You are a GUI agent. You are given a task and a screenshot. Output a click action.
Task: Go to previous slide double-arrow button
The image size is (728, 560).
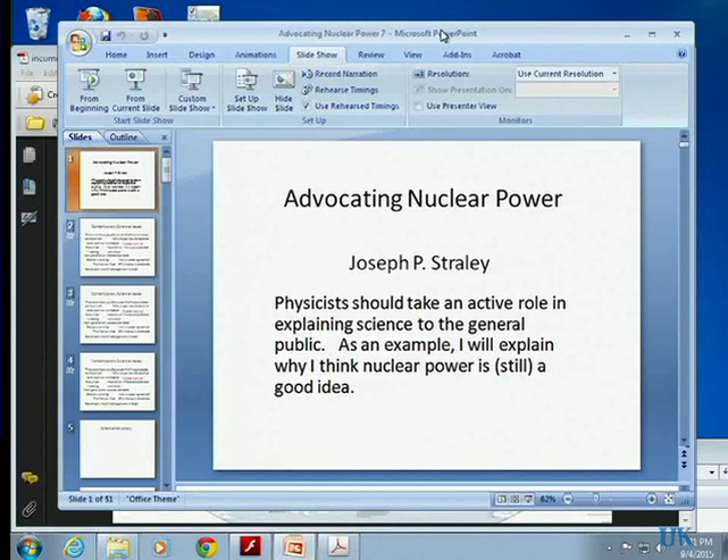684,454
